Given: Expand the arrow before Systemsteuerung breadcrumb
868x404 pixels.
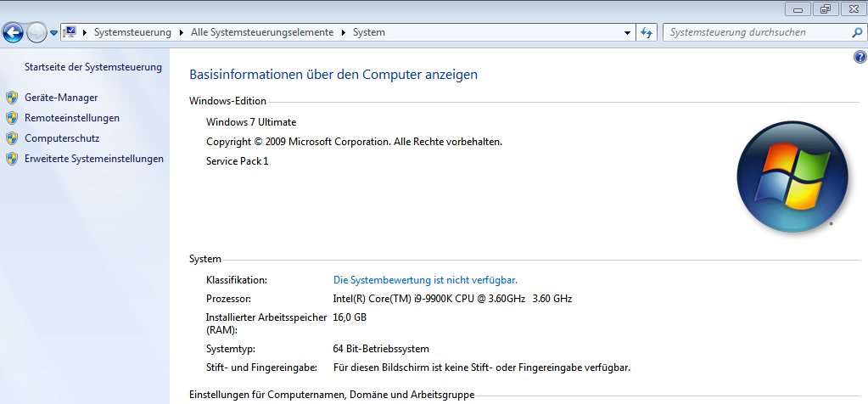Looking at the screenshot, I should coord(85,32).
